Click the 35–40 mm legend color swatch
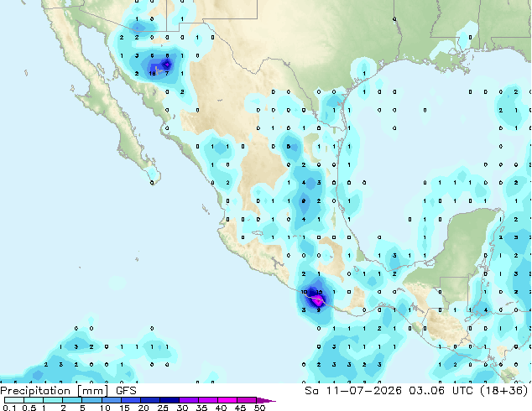Viewport: 532px width, 411px height. pyautogui.click(x=207, y=400)
